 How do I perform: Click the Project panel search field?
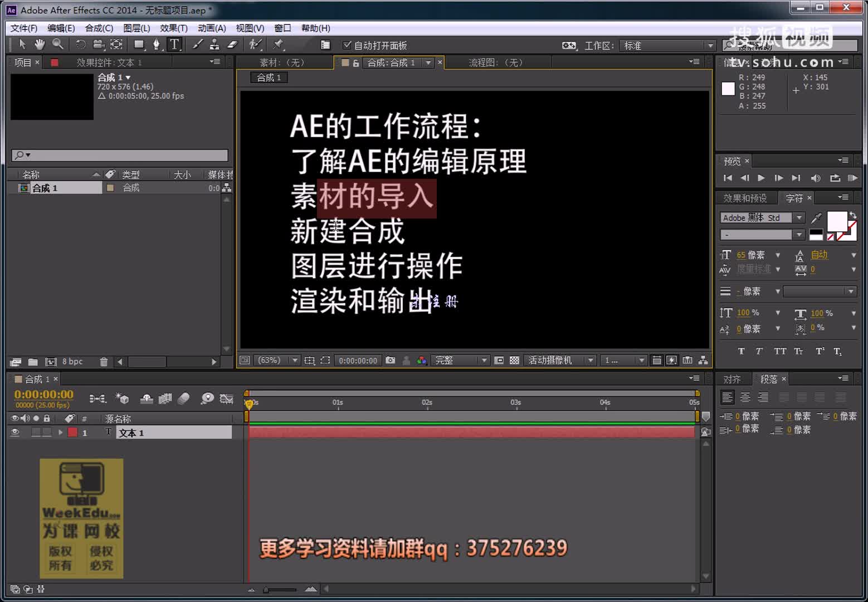[120, 156]
